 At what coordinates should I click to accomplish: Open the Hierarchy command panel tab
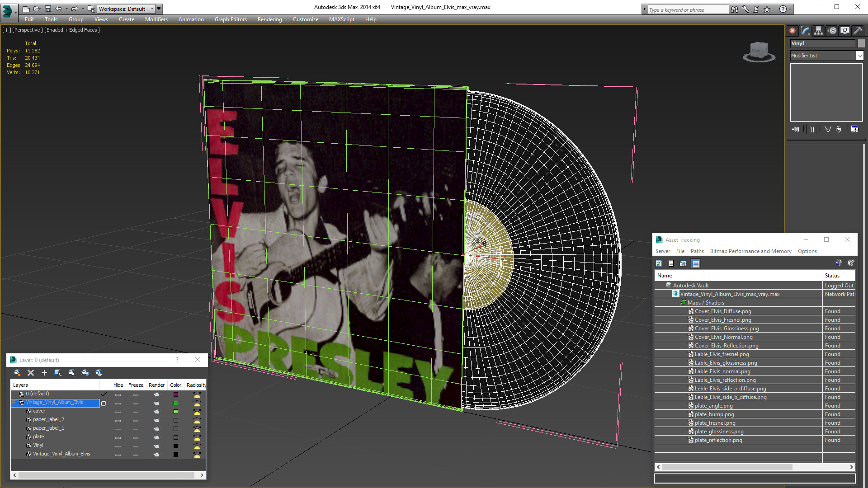pyautogui.click(x=819, y=31)
